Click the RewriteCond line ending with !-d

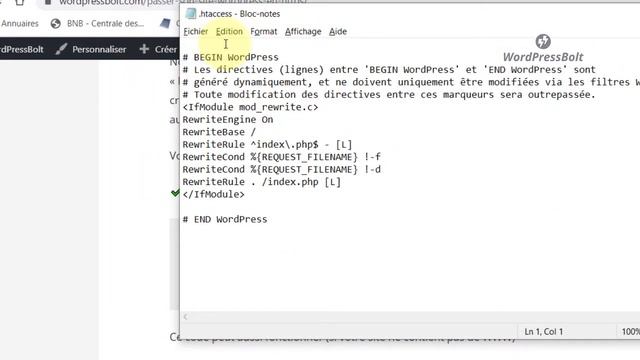(x=282, y=169)
